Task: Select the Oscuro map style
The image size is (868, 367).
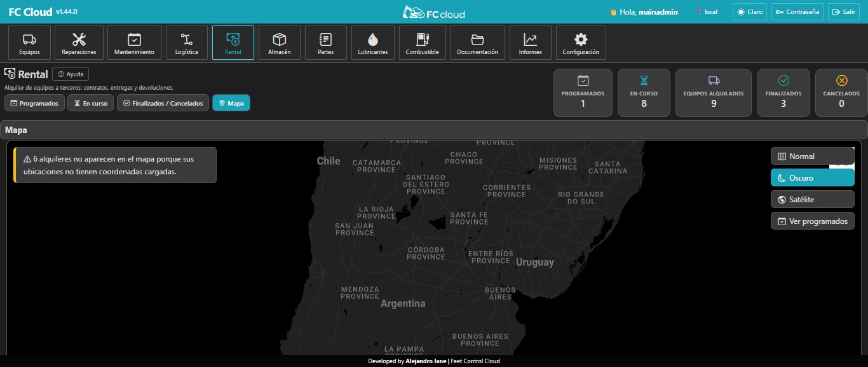Action: [812, 178]
